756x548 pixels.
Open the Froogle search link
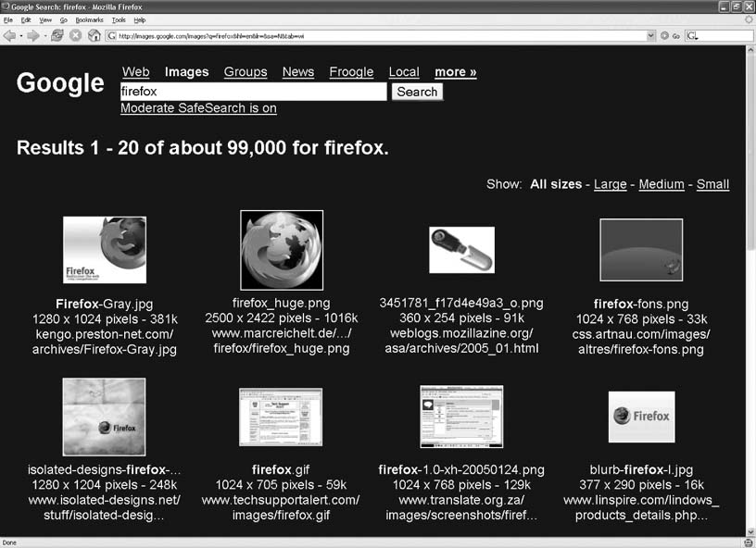[351, 72]
